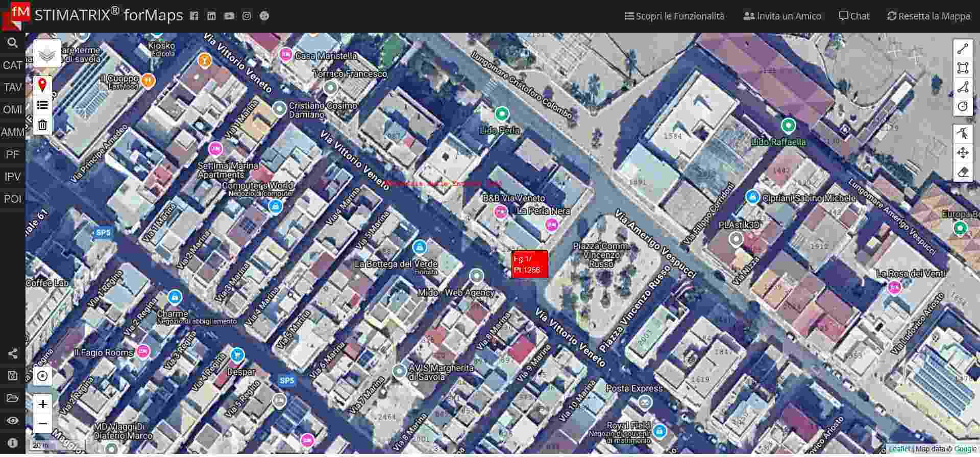The height and width of the screenshot is (457, 980).
Task: Open the OMI sidebar section
Action: (x=12, y=110)
